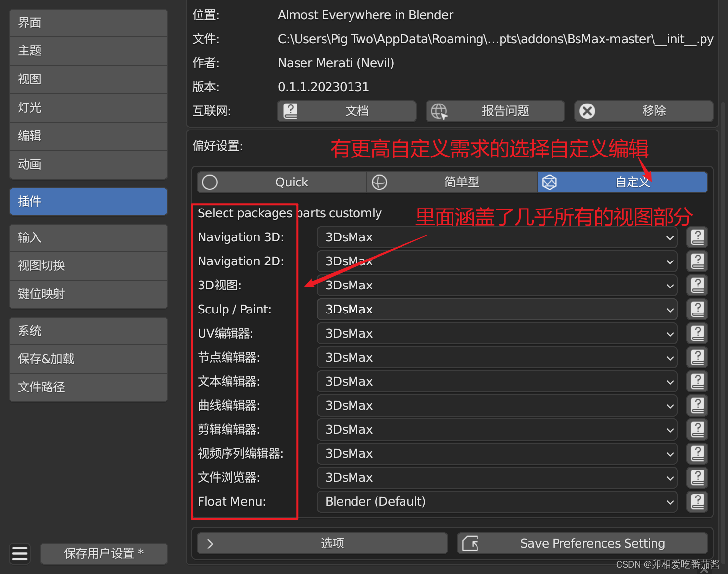Open the 文件浏览器 dropdown

click(497, 477)
